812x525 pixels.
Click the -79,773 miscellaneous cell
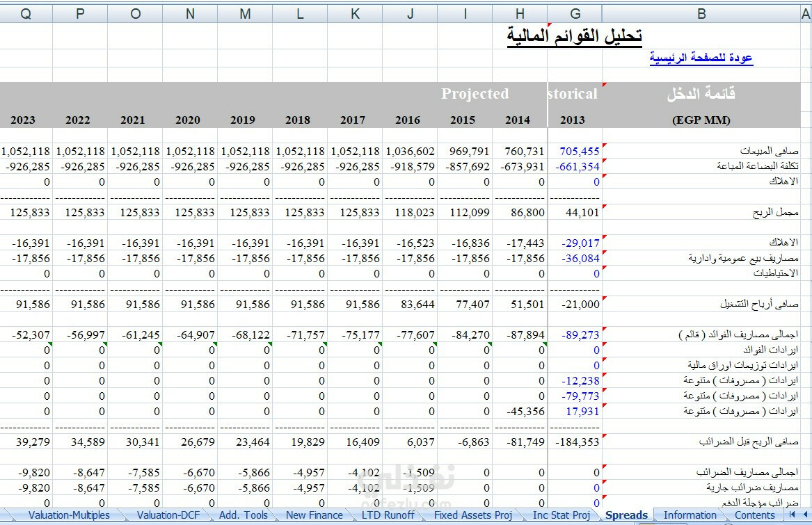[575, 396]
